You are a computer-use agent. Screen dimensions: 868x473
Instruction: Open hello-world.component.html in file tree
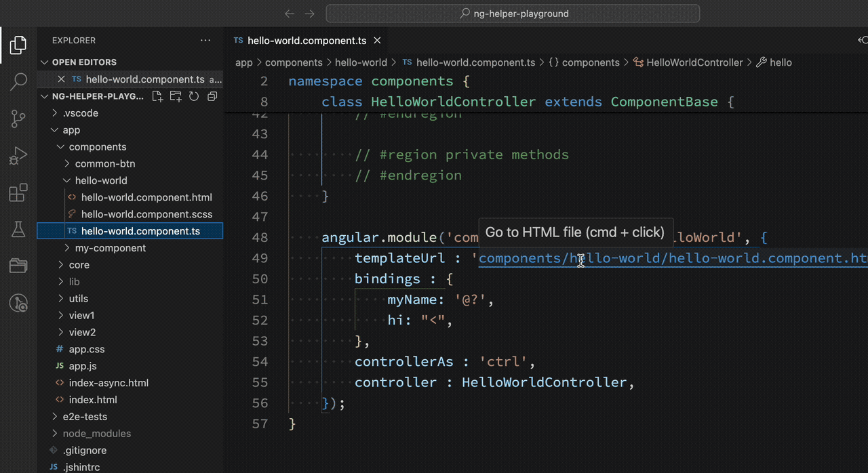(x=146, y=198)
